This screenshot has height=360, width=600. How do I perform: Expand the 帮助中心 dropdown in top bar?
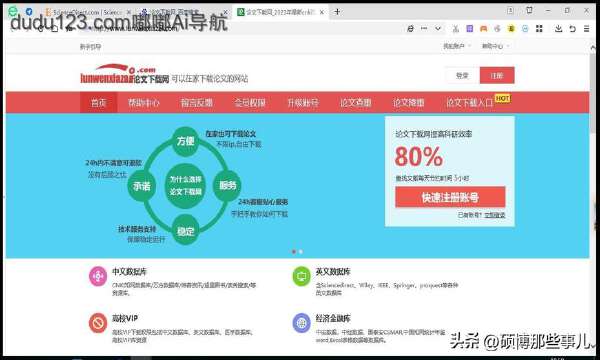496,46
